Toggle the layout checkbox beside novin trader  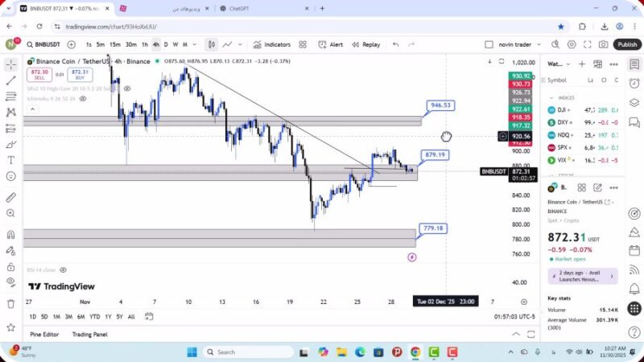(489, 44)
